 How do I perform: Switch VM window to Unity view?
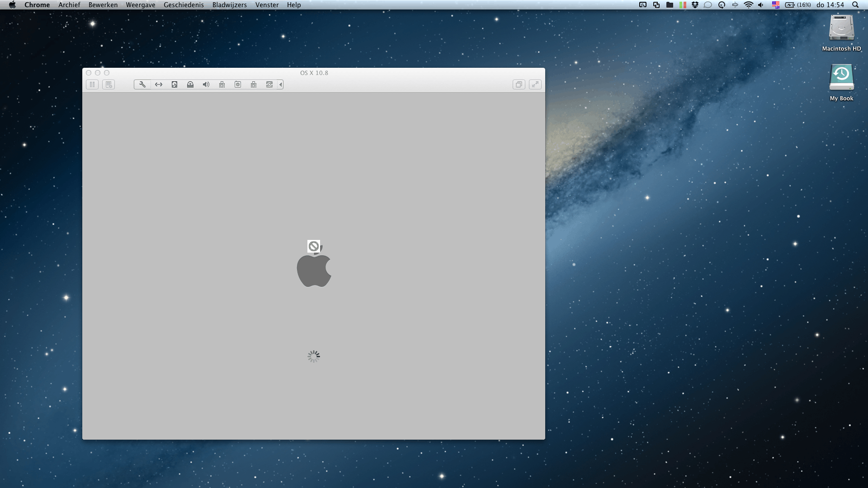(x=519, y=84)
